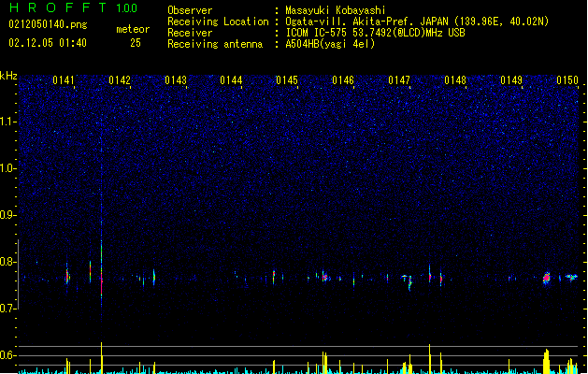Click the tall vertical meteor echo after 0141
588x374 pixels.
[101, 270]
